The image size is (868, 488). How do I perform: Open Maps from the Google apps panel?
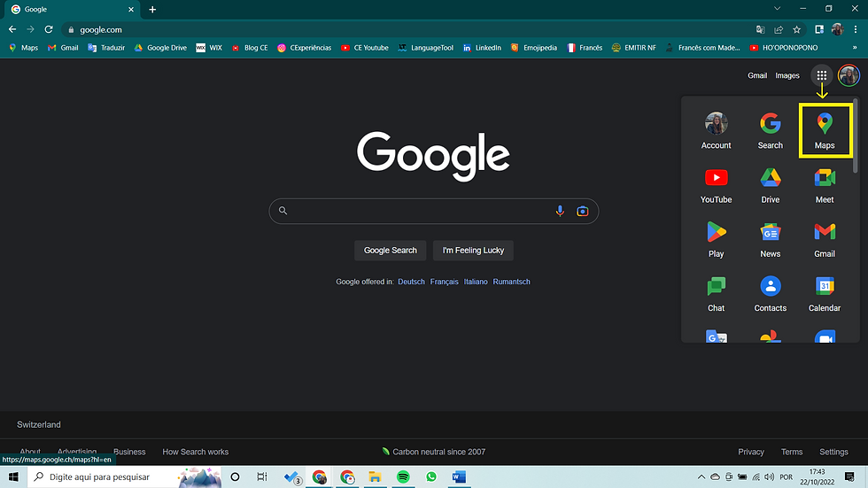pyautogui.click(x=825, y=130)
